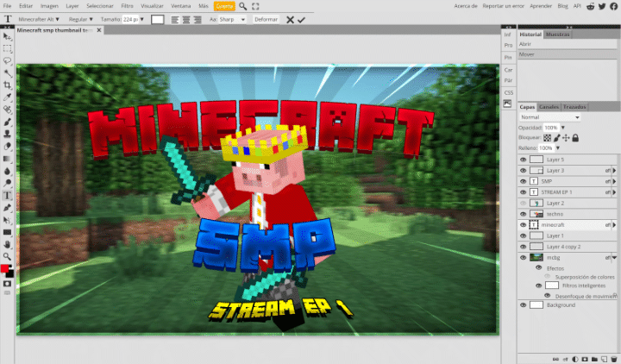The width and height of the screenshot is (621, 364).
Task: Click the red foreground color swatch
Action: pyautogui.click(x=5, y=268)
